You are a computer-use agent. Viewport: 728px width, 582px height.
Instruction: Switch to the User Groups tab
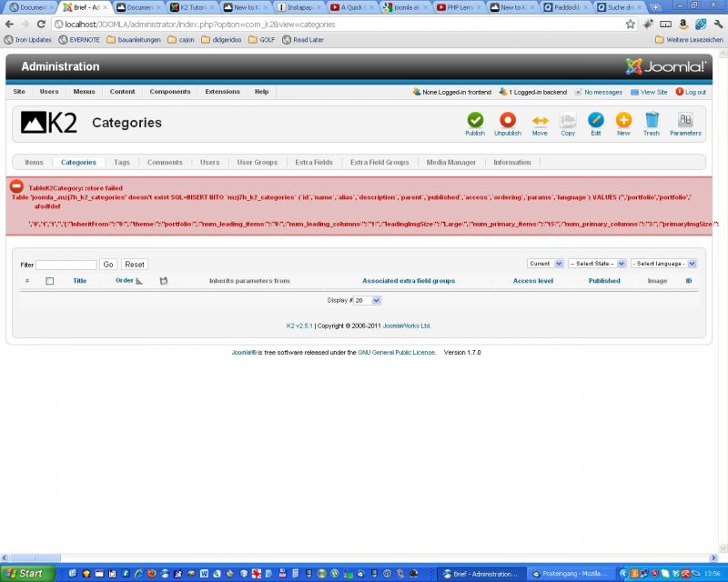tap(258, 163)
